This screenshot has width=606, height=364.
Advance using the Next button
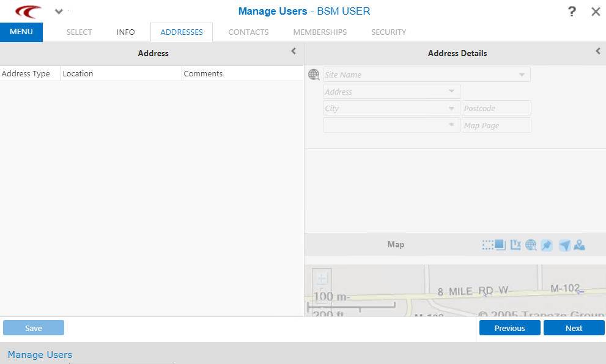[x=574, y=327]
